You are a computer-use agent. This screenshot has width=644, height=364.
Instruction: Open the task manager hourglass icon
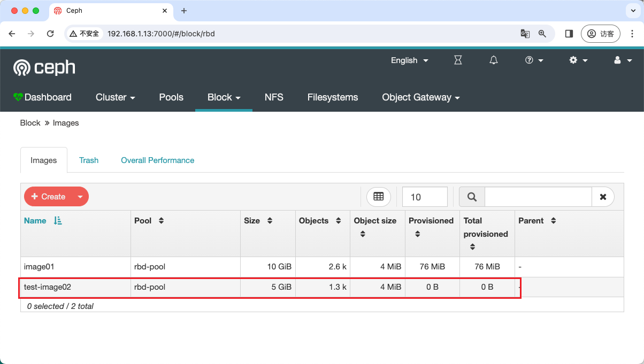[x=458, y=60]
